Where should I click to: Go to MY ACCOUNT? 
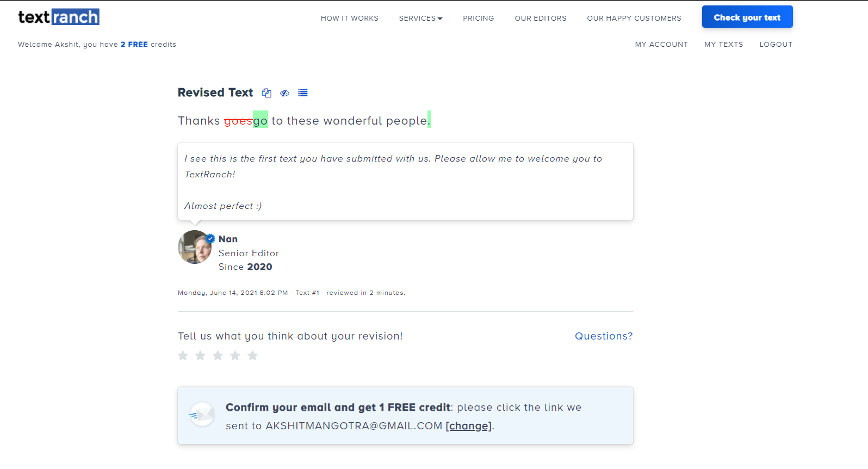pyautogui.click(x=661, y=44)
